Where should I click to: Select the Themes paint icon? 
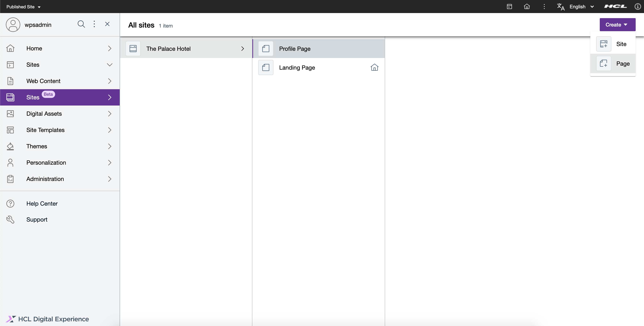click(10, 146)
